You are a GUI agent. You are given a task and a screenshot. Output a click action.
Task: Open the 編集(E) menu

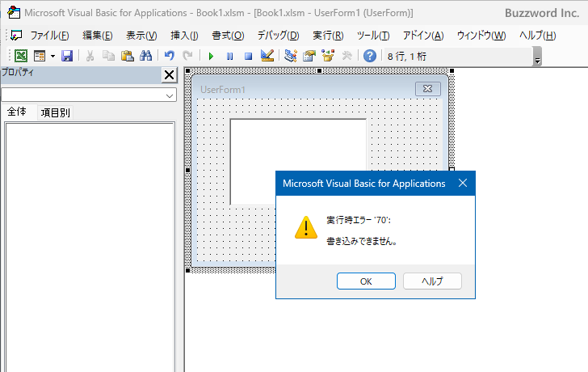(x=98, y=36)
